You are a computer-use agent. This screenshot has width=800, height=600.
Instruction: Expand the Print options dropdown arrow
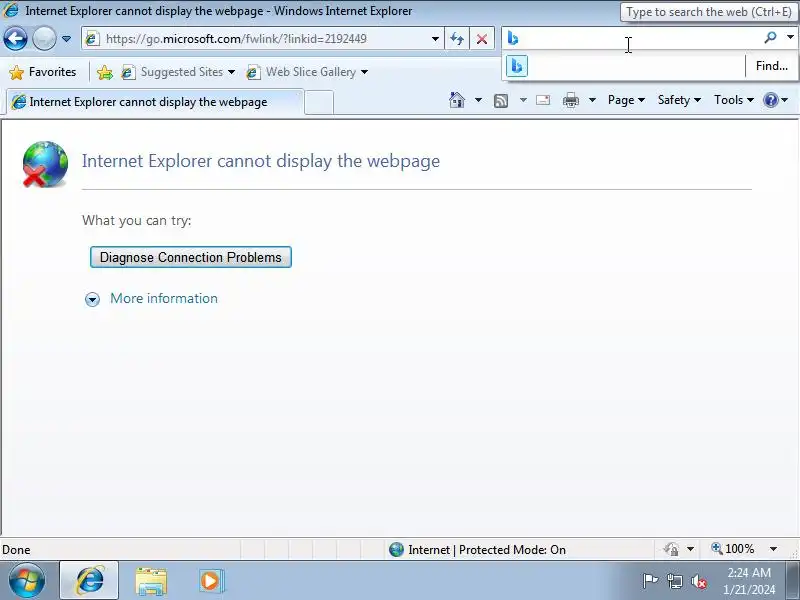pyautogui.click(x=592, y=100)
